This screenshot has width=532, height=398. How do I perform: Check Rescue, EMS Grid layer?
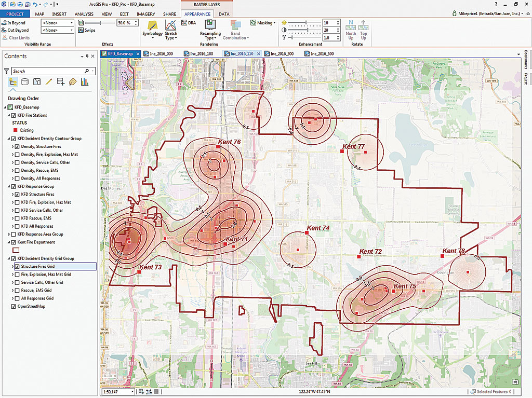(x=17, y=290)
